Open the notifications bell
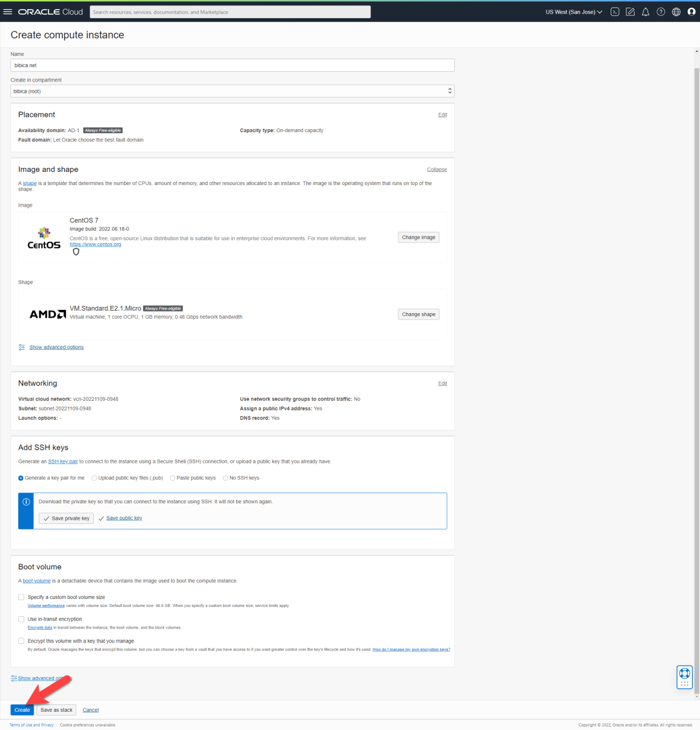The width and height of the screenshot is (700, 730). pyautogui.click(x=645, y=12)
